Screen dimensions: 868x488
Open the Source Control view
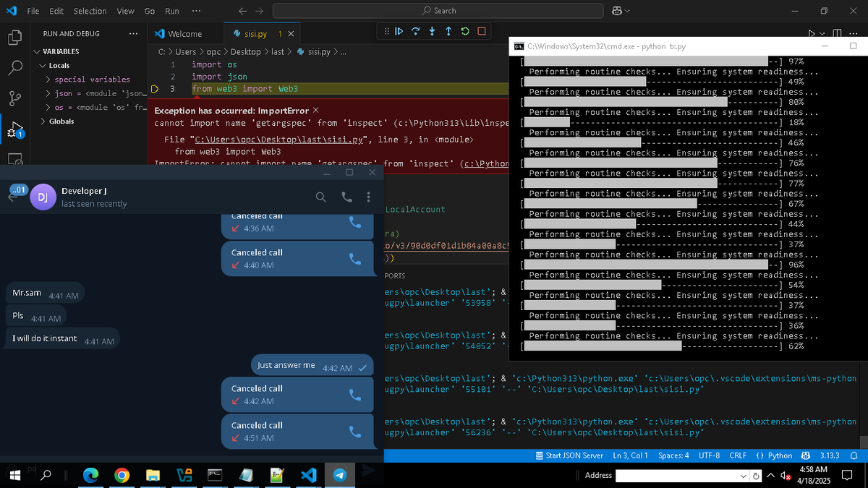click(15, 99)
